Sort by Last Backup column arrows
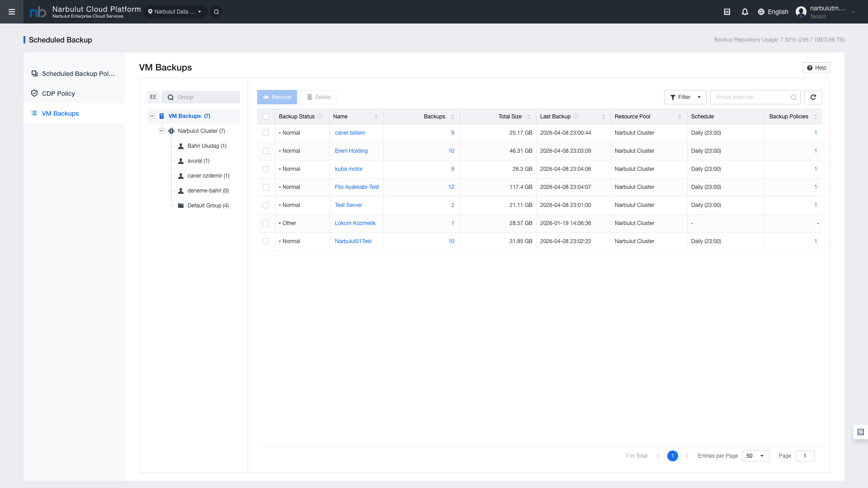Image resolution: width=868 pixels, height=488 pixels. pos(604,117)
